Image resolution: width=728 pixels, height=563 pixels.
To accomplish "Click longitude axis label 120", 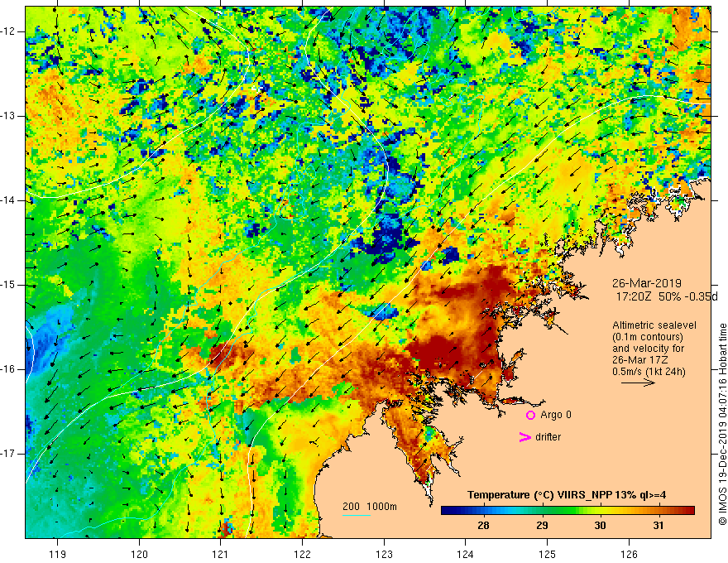I will coord(139,554).
